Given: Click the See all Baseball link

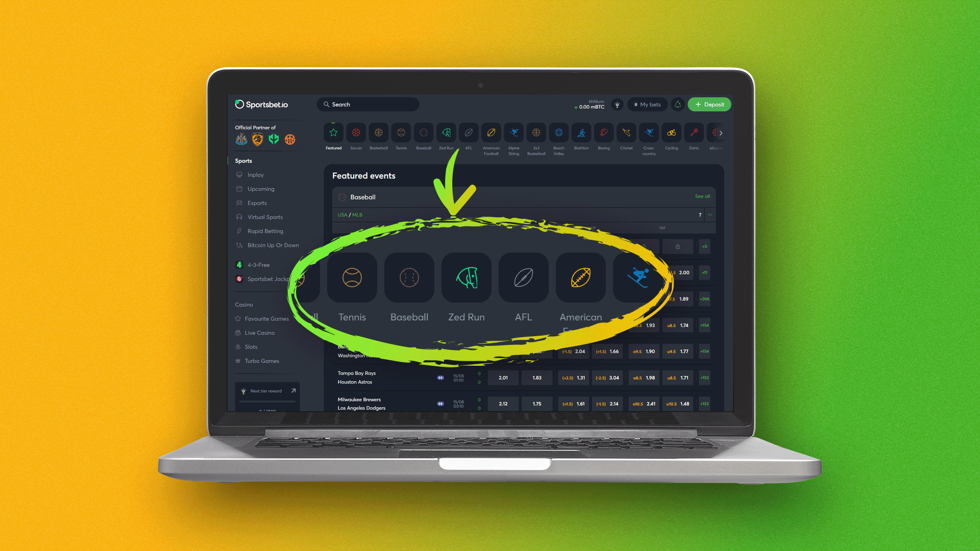Looking at the screenshot, I should 703,196.
